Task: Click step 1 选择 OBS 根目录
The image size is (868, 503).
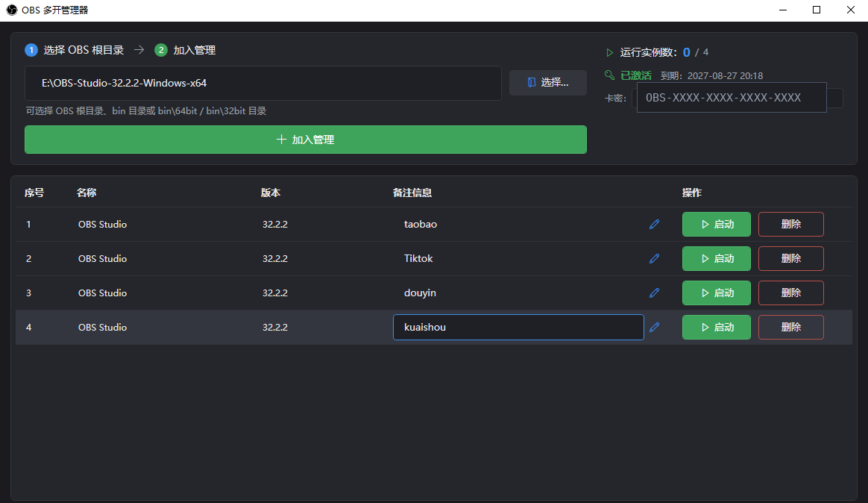Action: click(74, 51)
